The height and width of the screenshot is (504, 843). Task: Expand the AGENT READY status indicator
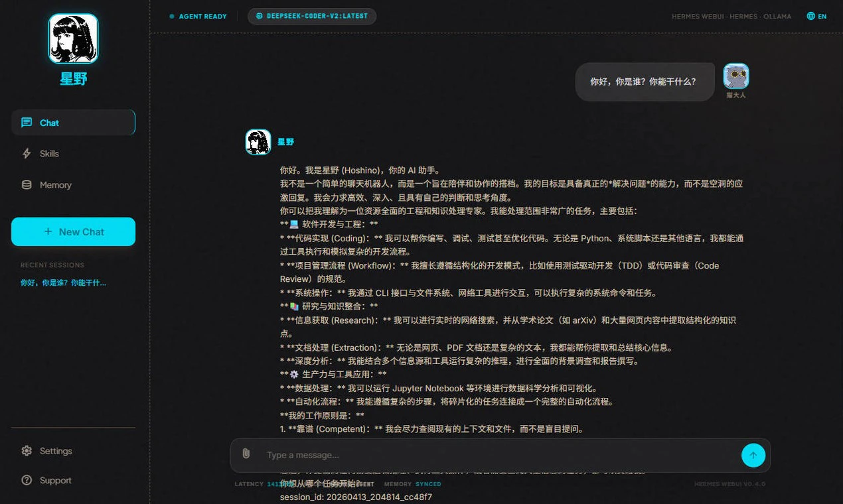pyautogui.click(x=197, y=16)
